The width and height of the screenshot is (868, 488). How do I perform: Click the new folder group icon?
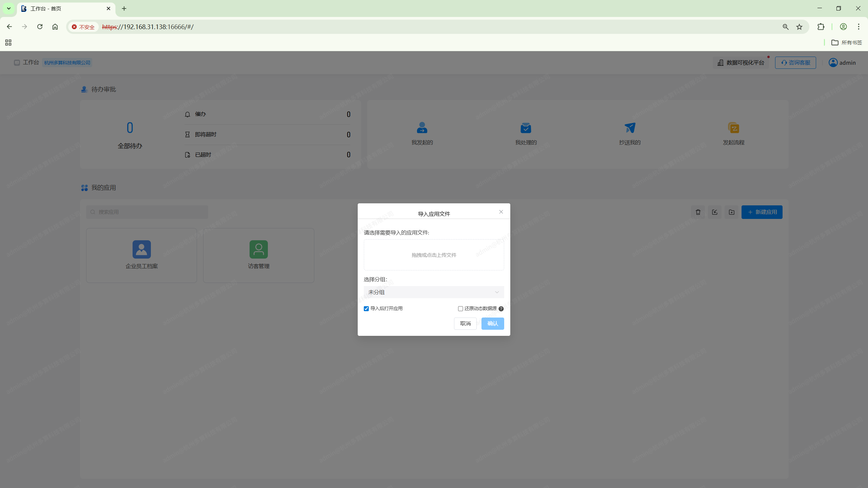click(x=732, y=212)
